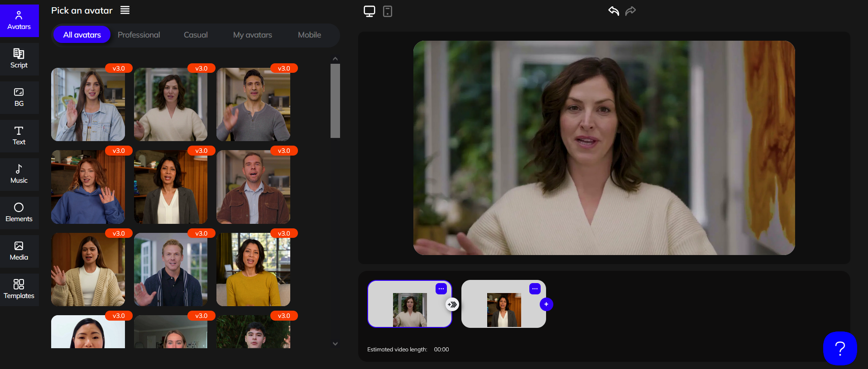Redo the last action
The height and width of the screenshot is (369, 868).
point(630,11)
